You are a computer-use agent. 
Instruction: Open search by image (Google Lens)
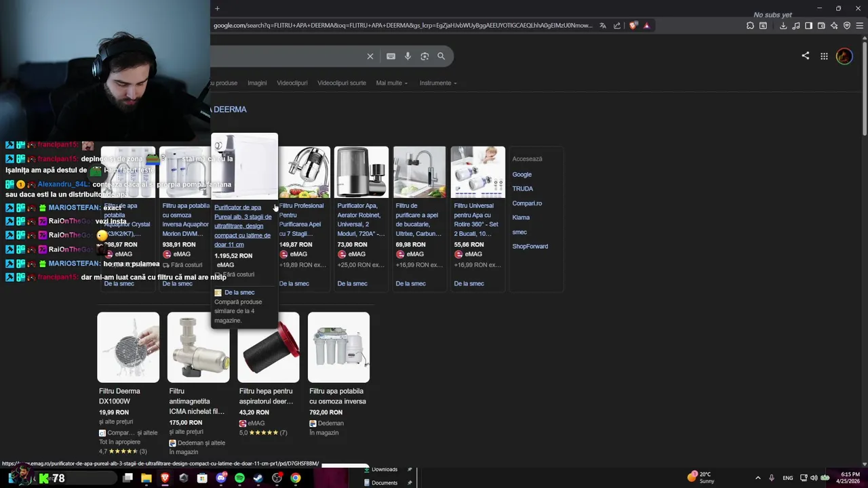click(x=425, y=56)
